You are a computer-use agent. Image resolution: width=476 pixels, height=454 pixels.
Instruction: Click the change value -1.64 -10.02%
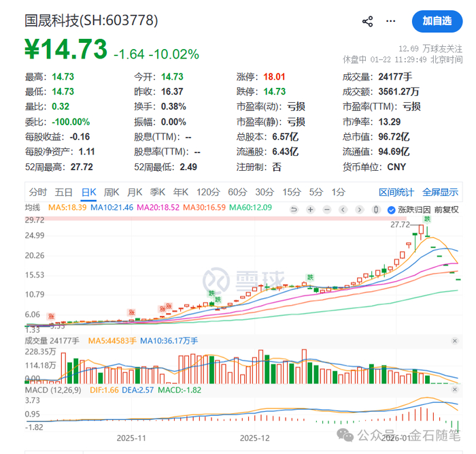156,54
